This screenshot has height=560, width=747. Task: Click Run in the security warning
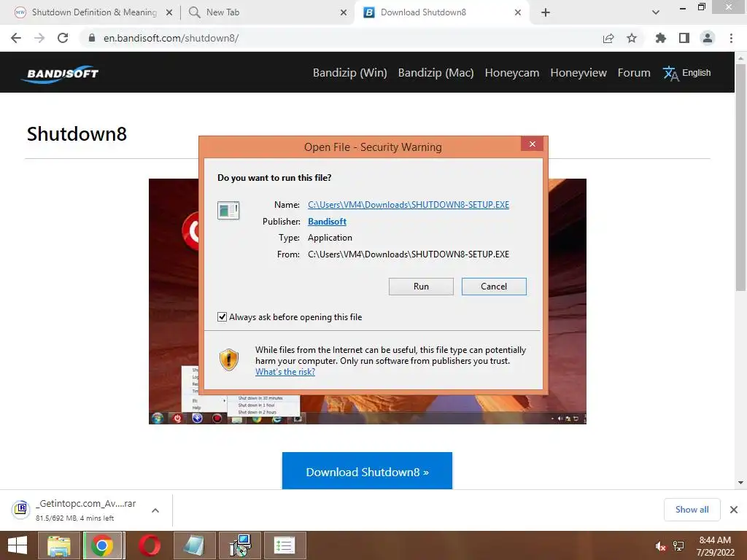click(x=421, y=286)
